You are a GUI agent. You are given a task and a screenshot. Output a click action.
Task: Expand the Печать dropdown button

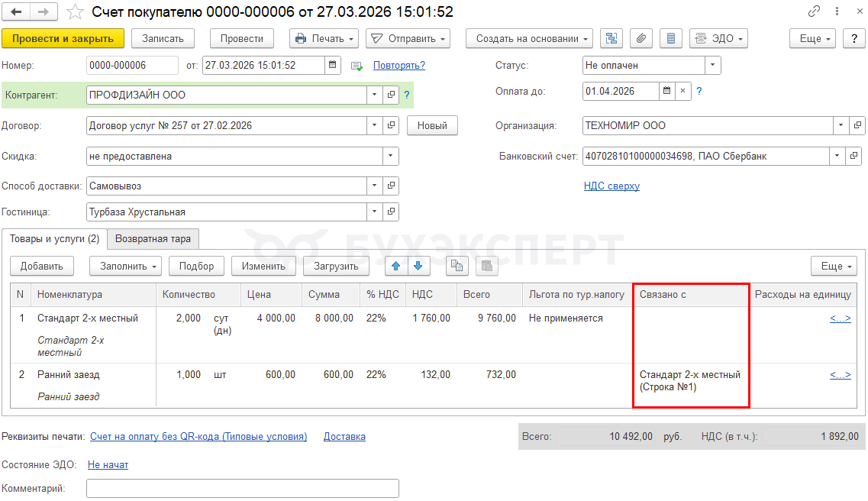(x=324, y=38)
